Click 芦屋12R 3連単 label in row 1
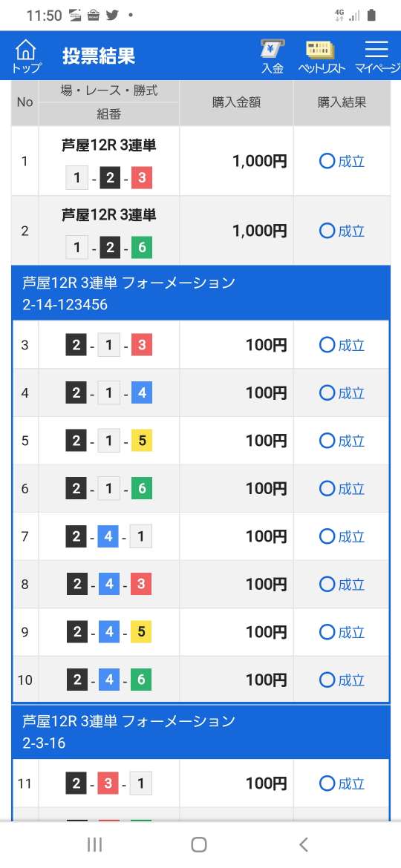The height and width of the screenshot is (868, 401). click(109, 145)
